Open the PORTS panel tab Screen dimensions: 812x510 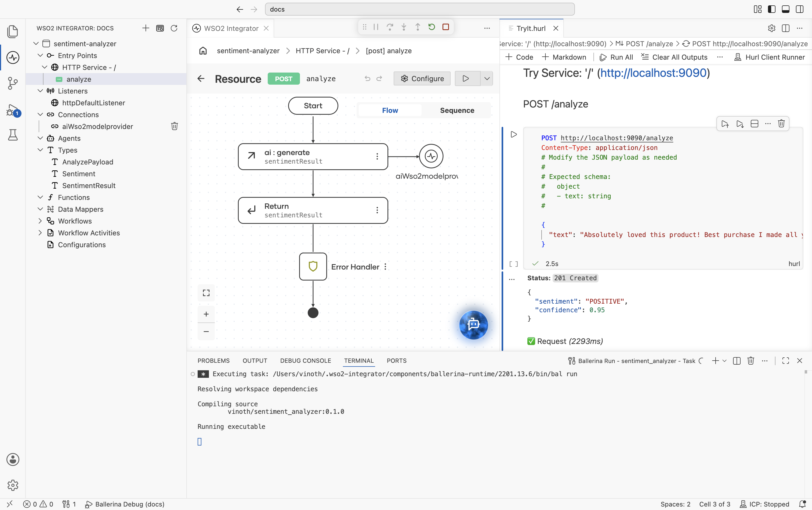(x=396, y=361)
